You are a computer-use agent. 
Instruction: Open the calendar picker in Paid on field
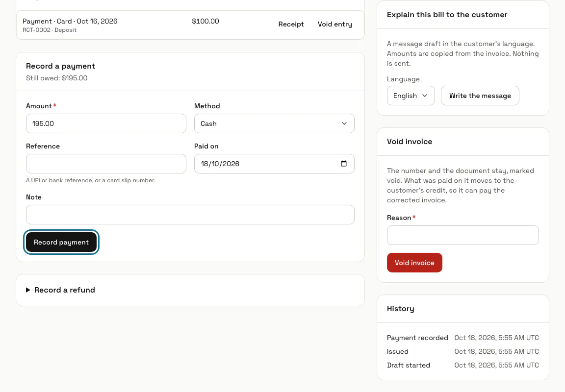[344, 164]
